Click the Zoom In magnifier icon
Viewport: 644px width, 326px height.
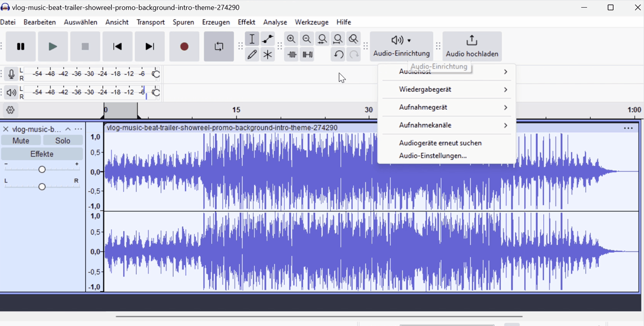(x=291, y=39)
